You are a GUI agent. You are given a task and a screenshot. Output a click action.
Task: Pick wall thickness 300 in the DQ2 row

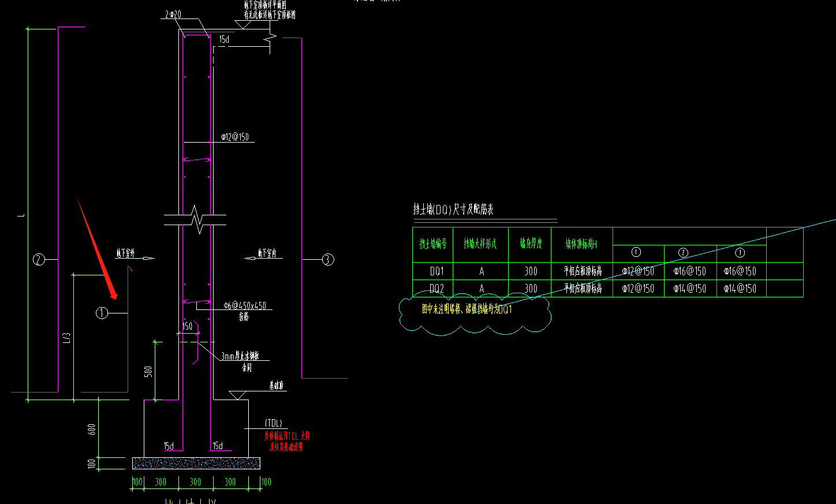click(531, 289)
